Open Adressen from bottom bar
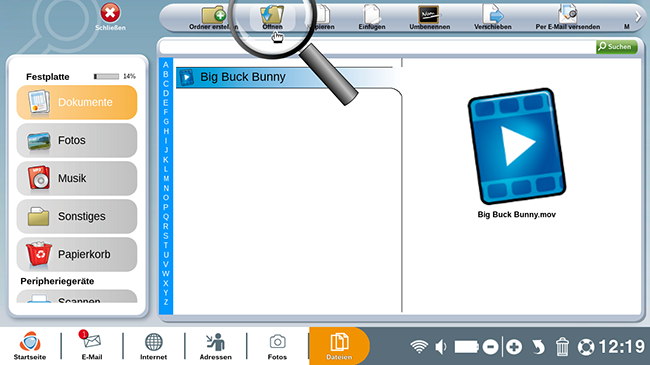This screenshot has height=365, width=650. pyautogui.click(x=216, y=346)
